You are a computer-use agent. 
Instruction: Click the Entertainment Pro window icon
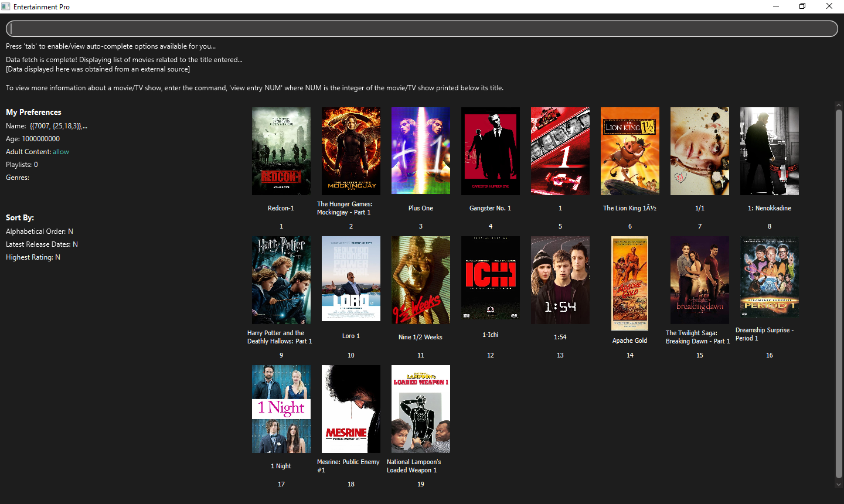coord(6,6)
